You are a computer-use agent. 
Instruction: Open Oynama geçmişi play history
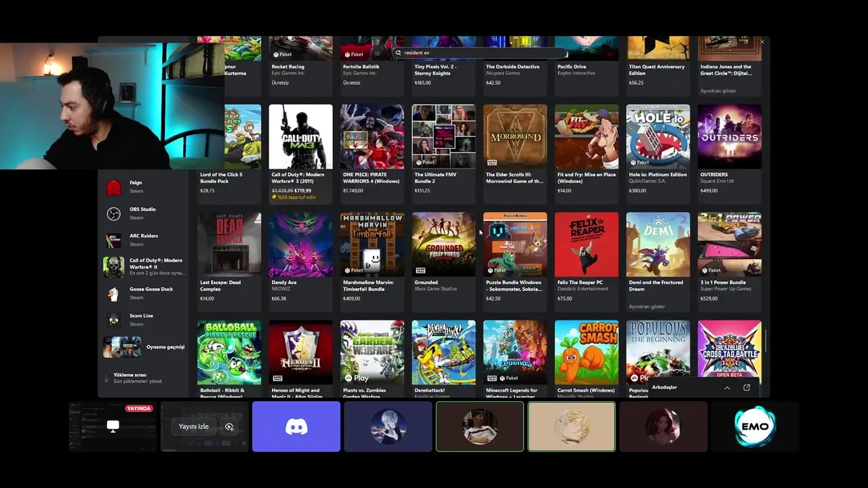(144, 347)
